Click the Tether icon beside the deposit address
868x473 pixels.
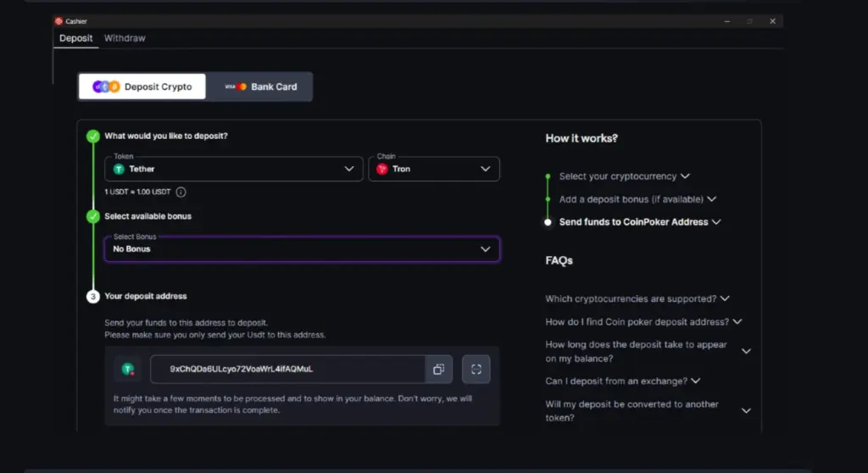[x=128, y=370]
